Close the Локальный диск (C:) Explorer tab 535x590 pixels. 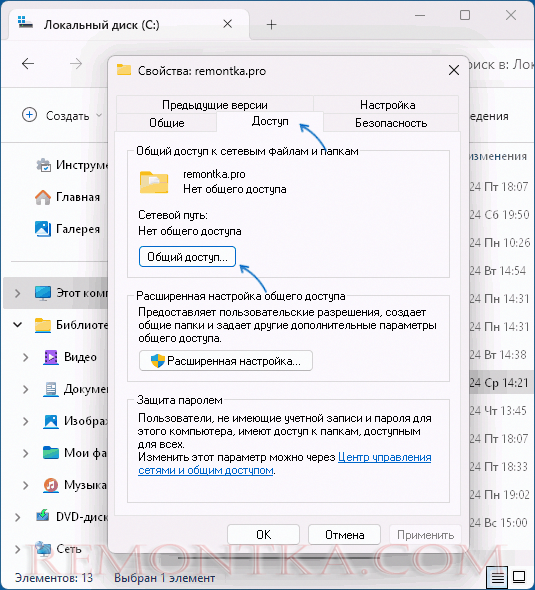(x=227, y=24)
